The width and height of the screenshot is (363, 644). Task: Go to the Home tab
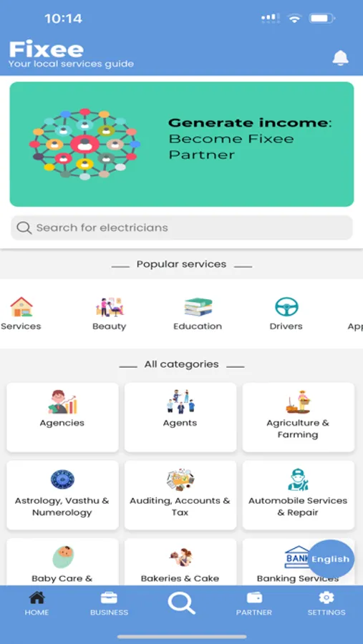pos(37,603)
